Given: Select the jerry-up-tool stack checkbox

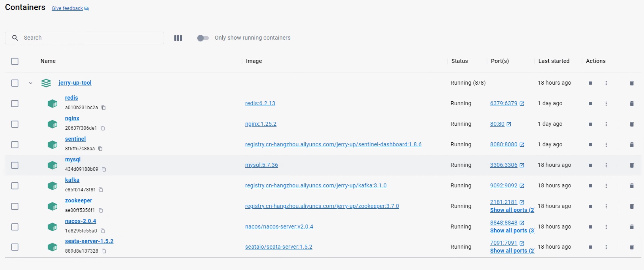Looking at the screenshot, I should pos(15,83).
